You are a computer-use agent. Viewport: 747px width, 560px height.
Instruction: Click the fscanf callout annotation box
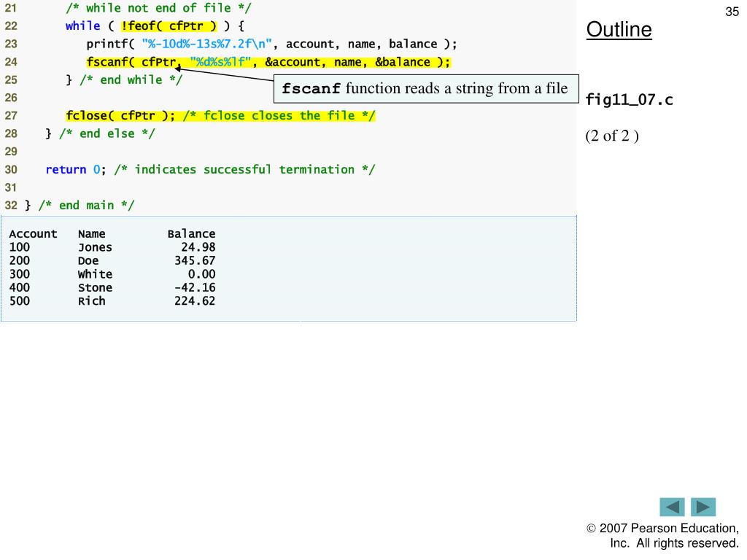point(425,90)
